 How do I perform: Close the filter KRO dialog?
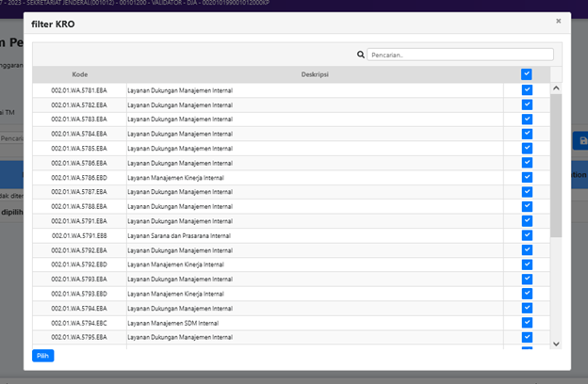[558, 21]
